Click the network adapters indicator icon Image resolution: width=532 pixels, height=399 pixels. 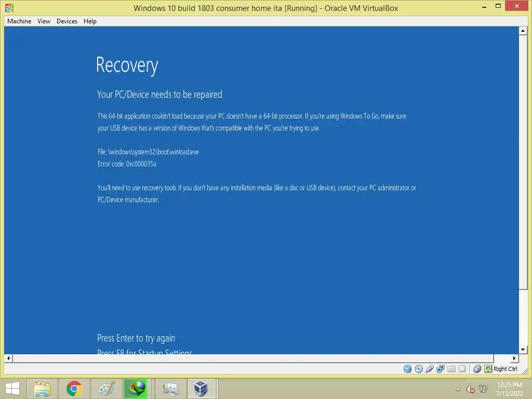pyautogui.click(x=441, y=369)
